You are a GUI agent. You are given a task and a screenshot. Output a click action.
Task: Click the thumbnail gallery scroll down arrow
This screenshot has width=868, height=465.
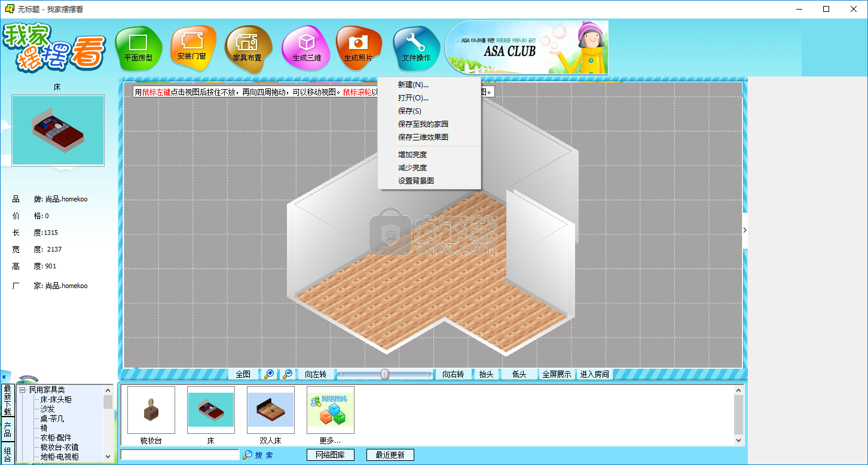739,440
